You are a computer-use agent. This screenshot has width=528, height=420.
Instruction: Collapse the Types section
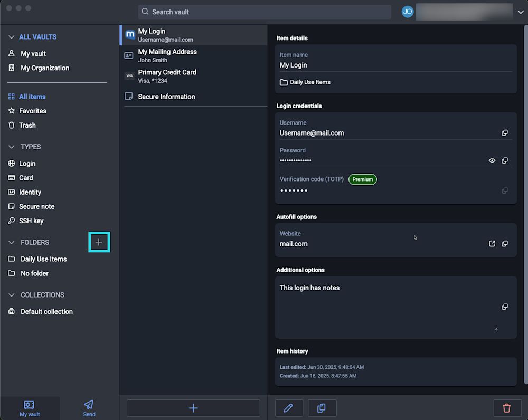pos(12,147)
